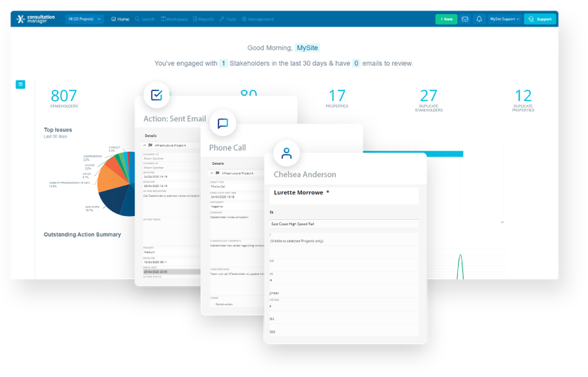The height and width of the screenshot is (377, 588).
Task: Click the orange pie chart slice
Action: pos(111,178)
